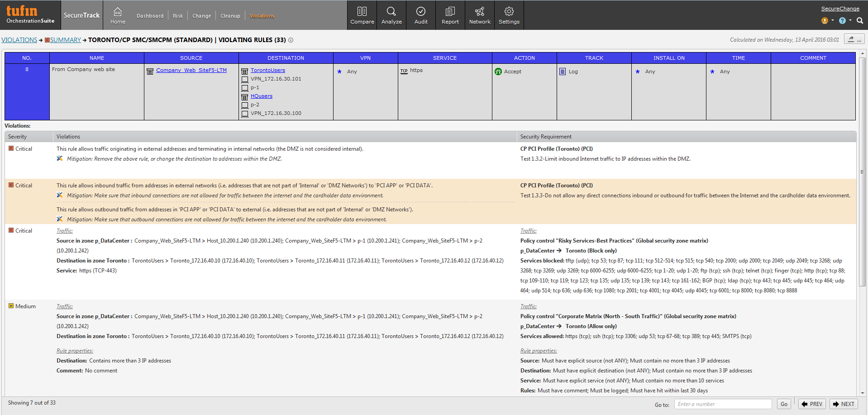Follow the VIOLATIONS breadcrumb link
This screenshot has height=415, width=868.
(x=19, y=40)
